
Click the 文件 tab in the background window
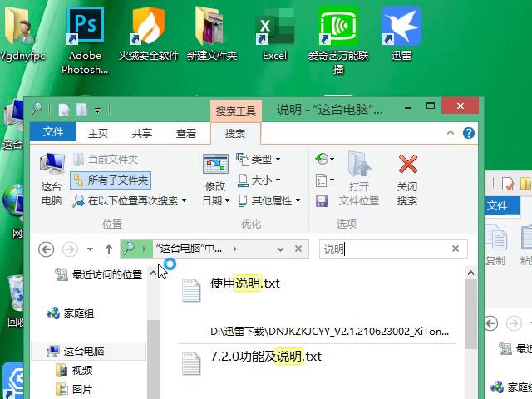click(x=502, y=205)
